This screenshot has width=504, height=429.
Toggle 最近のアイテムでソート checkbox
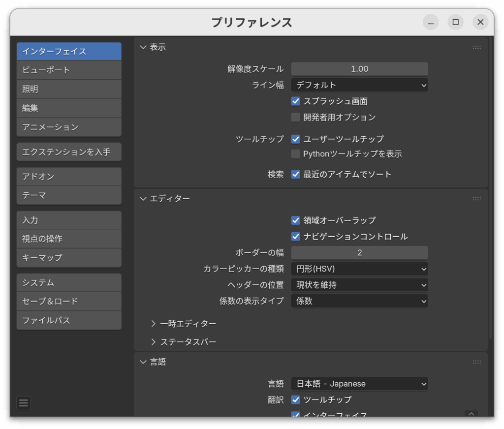click(x=295, y=174)
